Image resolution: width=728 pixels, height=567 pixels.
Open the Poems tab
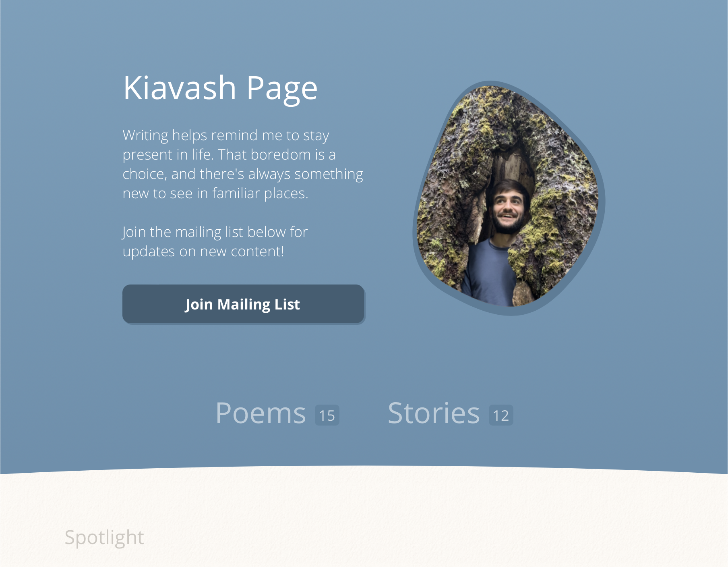click(x=261, y=413)
